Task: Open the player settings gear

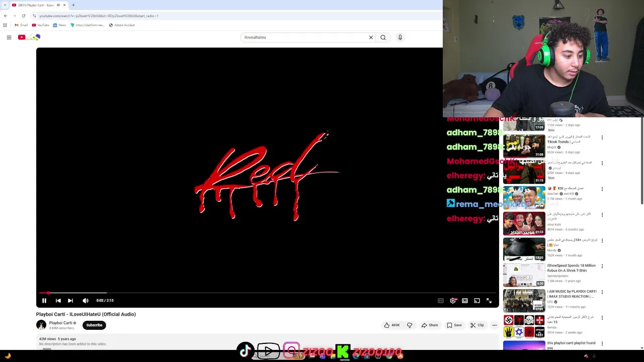Action: (453, 301)
